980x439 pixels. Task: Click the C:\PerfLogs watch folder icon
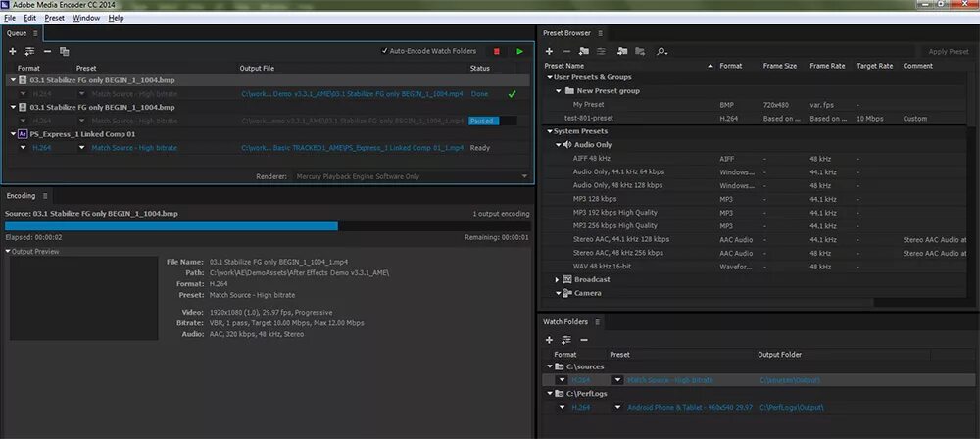click(560, 393)
